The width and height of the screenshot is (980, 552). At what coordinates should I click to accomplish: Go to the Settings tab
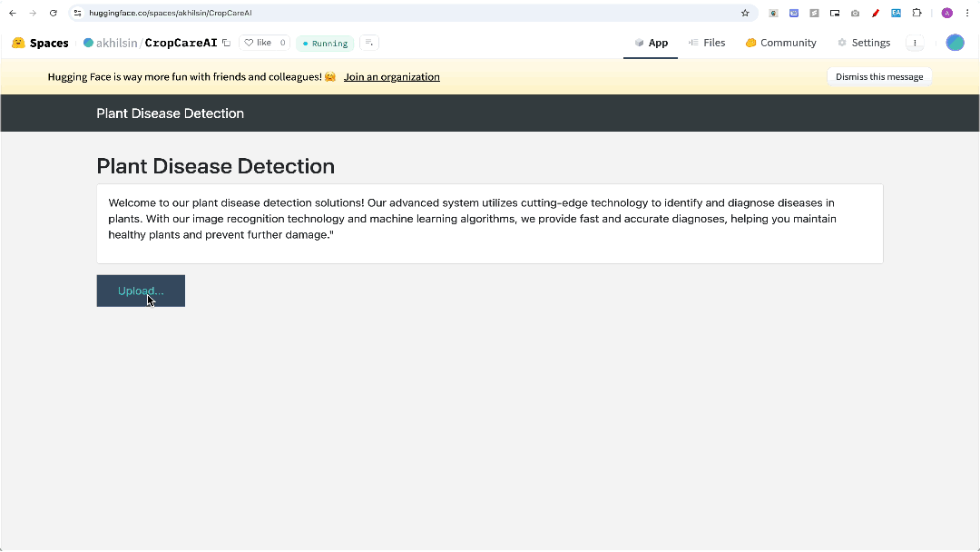(x=864, y=43)
